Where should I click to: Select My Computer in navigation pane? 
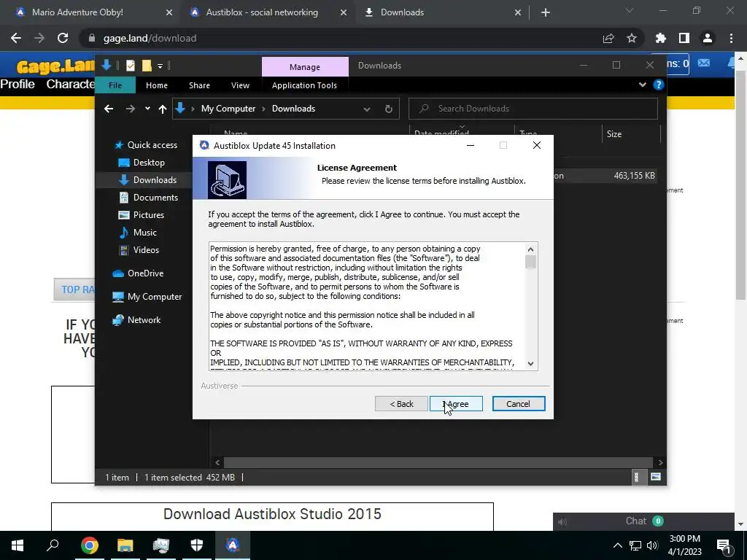tap(147, 297)
